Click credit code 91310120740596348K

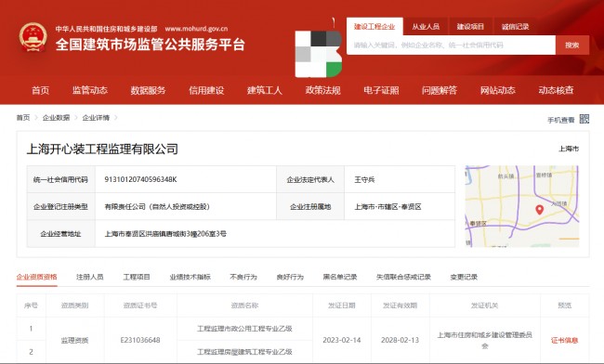click(x=140, y=179)
